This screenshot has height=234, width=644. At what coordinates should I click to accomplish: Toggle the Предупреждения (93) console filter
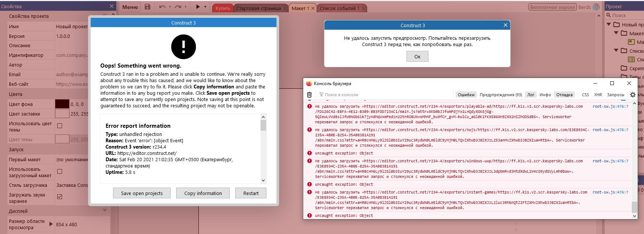(x=501, y=95)
